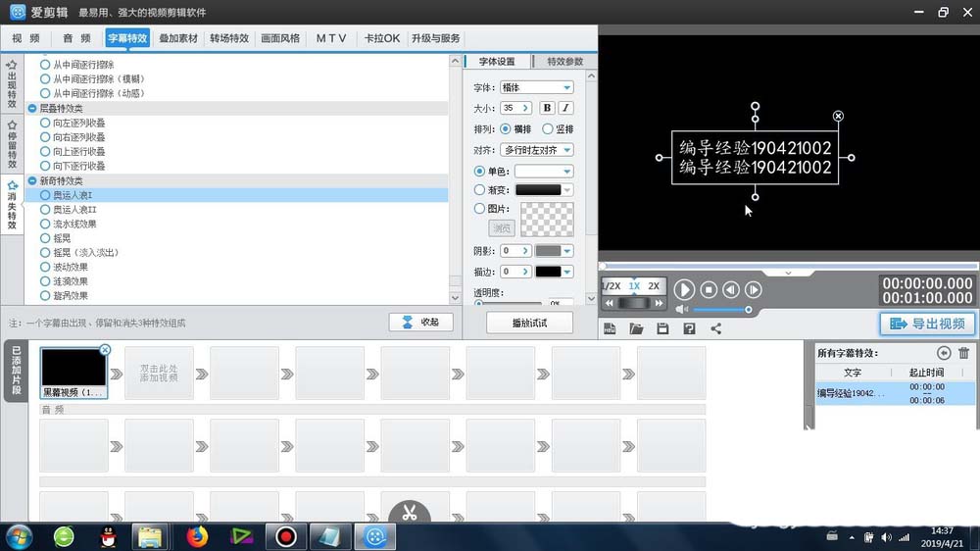
Task: Open the 单色 single color dropdown
Action: (x=566, y=171)
